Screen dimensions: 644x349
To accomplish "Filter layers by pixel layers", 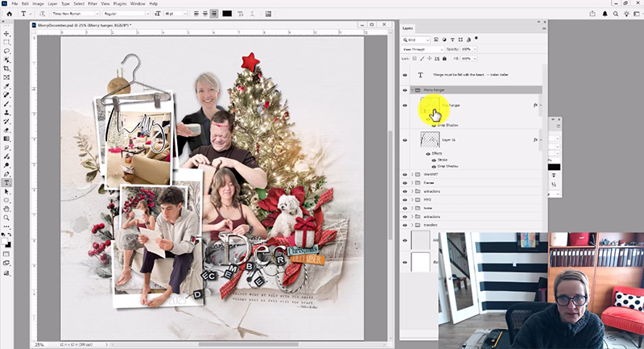I will click(436, 39).
